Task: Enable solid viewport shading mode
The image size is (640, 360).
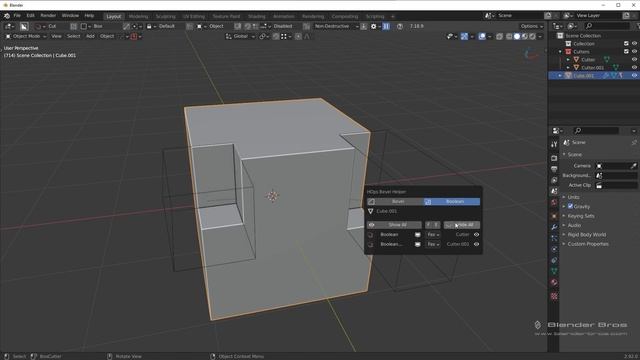Action: (517, 36)
